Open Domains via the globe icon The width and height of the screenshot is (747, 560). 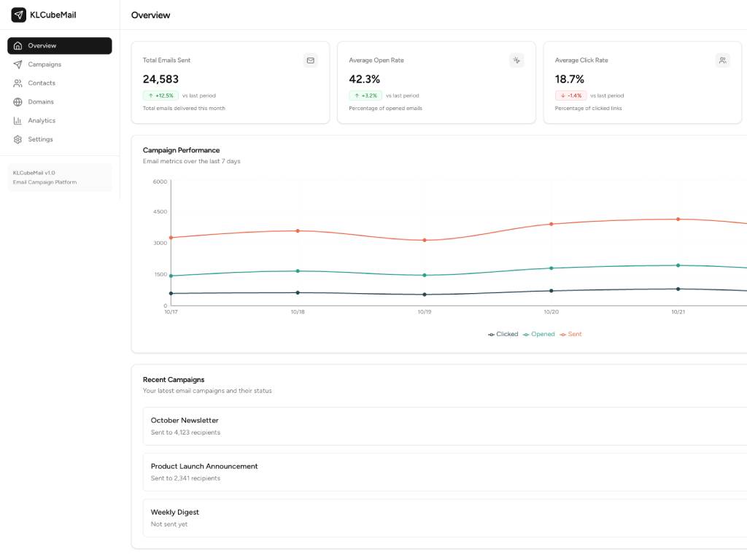click(x=17, y=101)
